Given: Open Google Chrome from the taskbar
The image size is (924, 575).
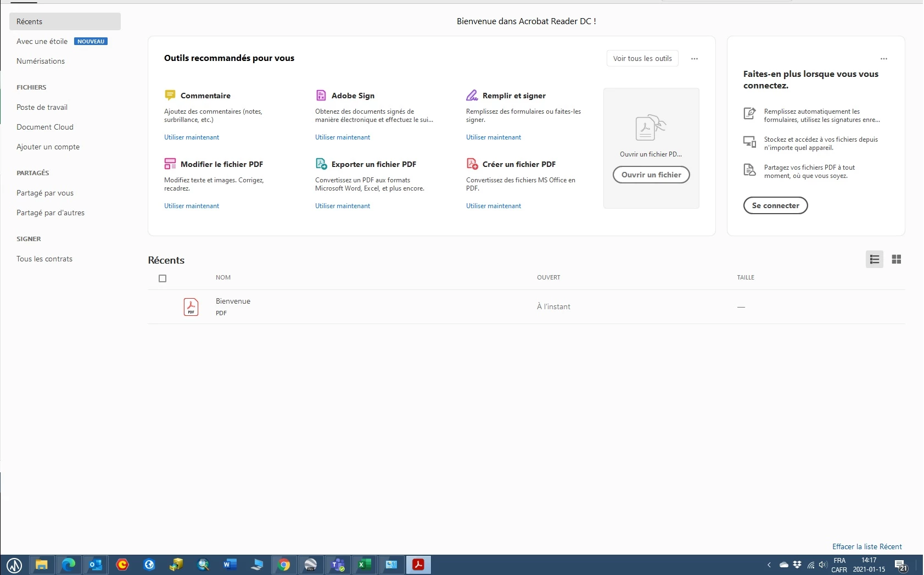Looking at the screenshot, I should coord(284,565).
